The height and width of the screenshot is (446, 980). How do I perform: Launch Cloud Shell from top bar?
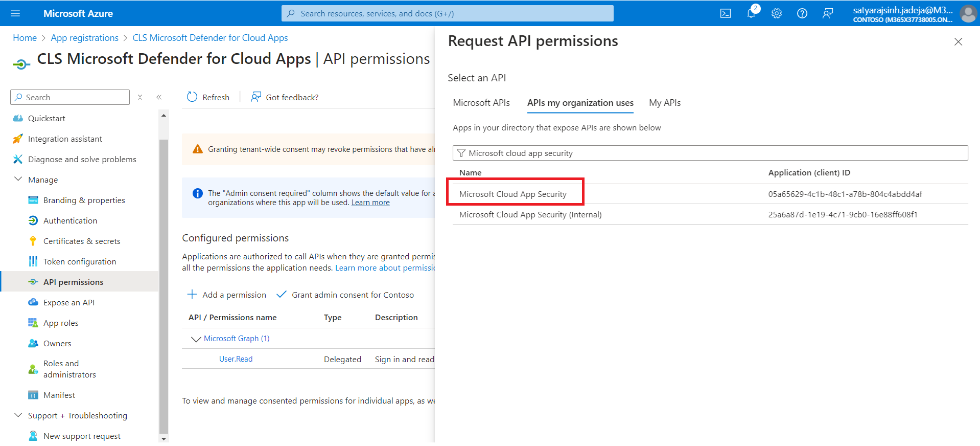(726, 13)
